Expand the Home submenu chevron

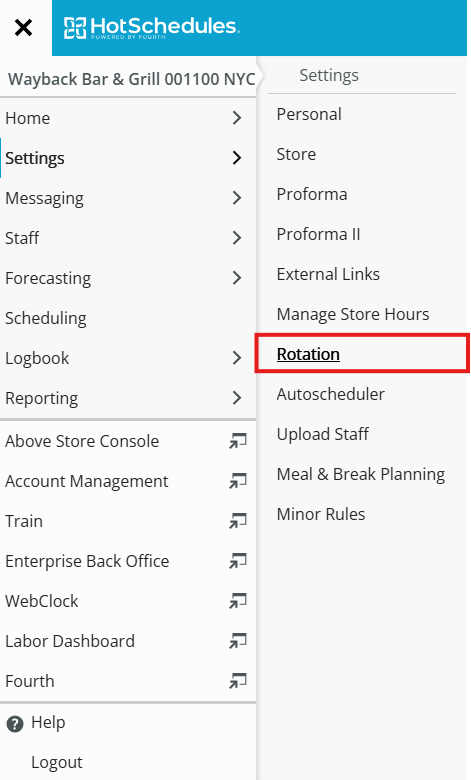click(x=237, y=118)
